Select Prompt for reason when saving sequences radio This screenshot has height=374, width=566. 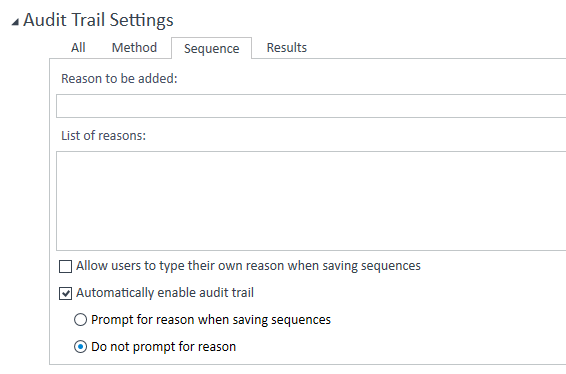pyautogui.click(x=80, y=320)
